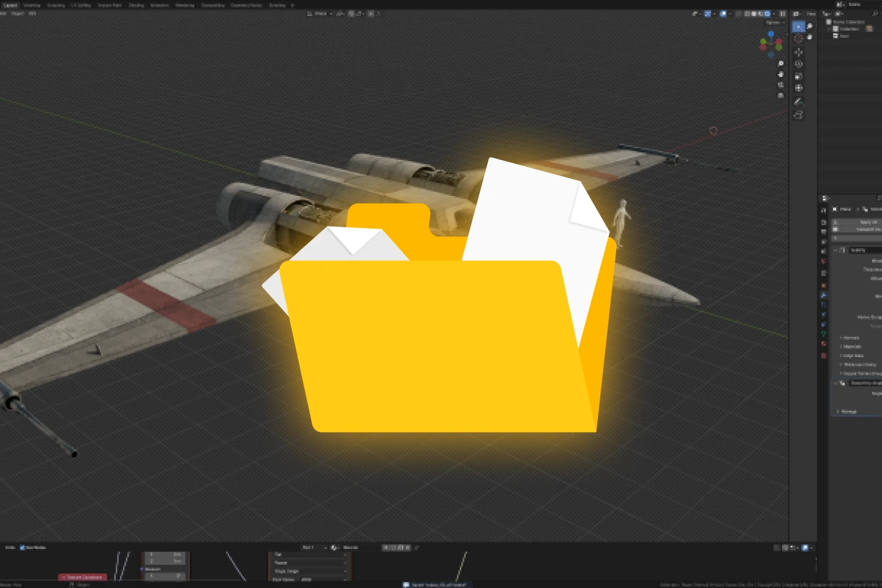Switch to the Animation workspace tab

pyautogui.click(x=159, y=5)
